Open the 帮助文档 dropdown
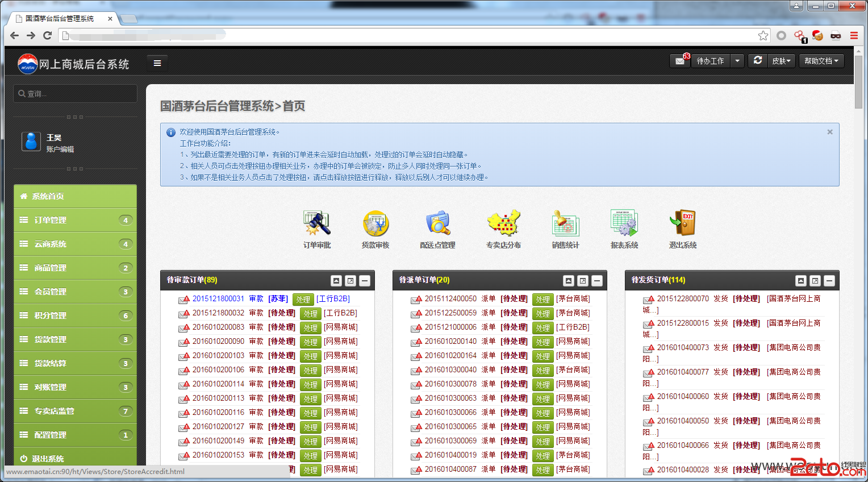 pos(821,61)
